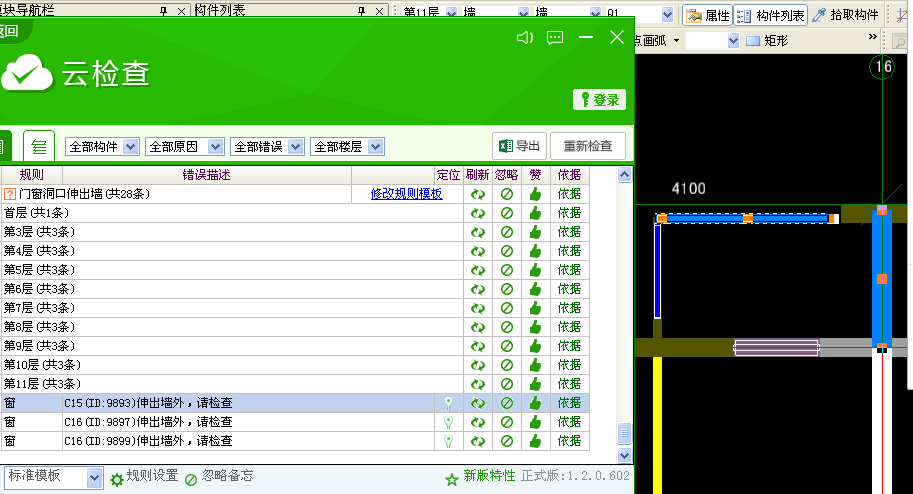This screenshot has height=494, width=913.
Task: Select the C16 (ID:9897) error description
Action: (x=148, y=422)
